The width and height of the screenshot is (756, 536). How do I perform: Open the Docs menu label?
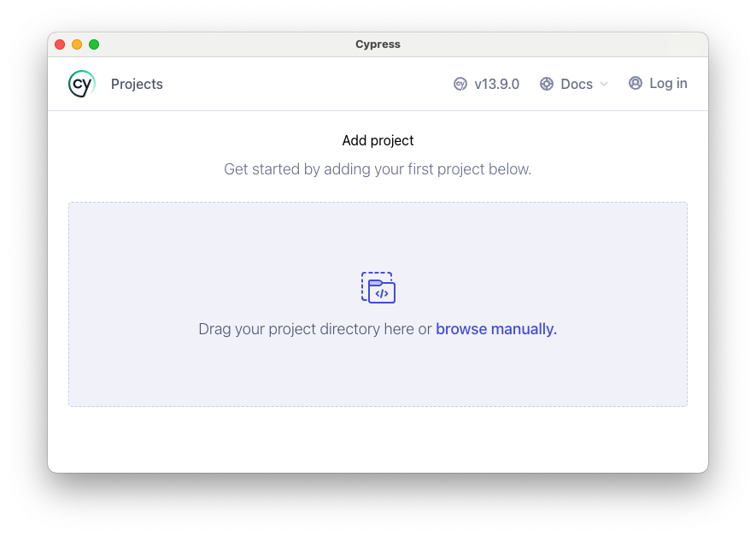(576, 84)
